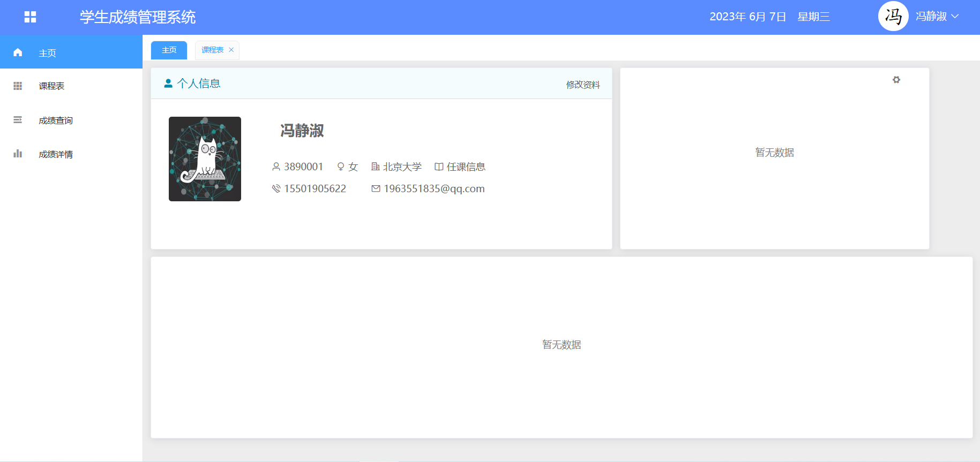Click the user ID icon beside 3890001
Screen dimensions: 980x462
tap(276, 167)
